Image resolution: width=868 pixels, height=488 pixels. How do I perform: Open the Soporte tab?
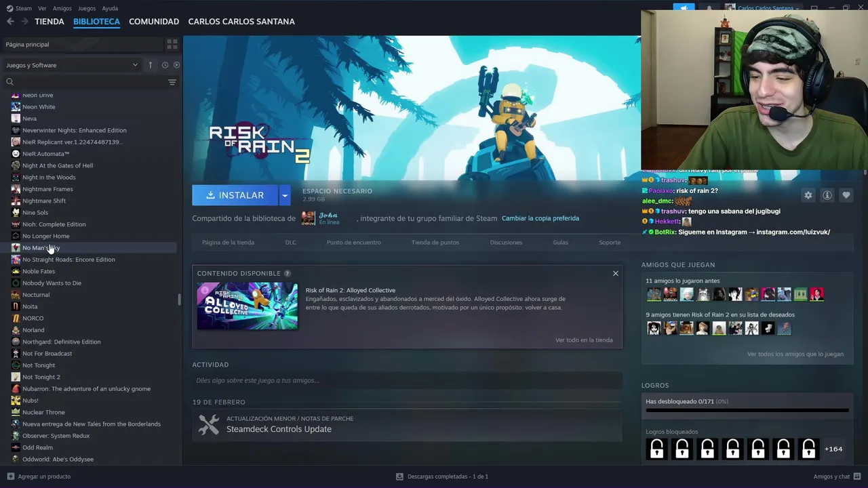(610, 242)
